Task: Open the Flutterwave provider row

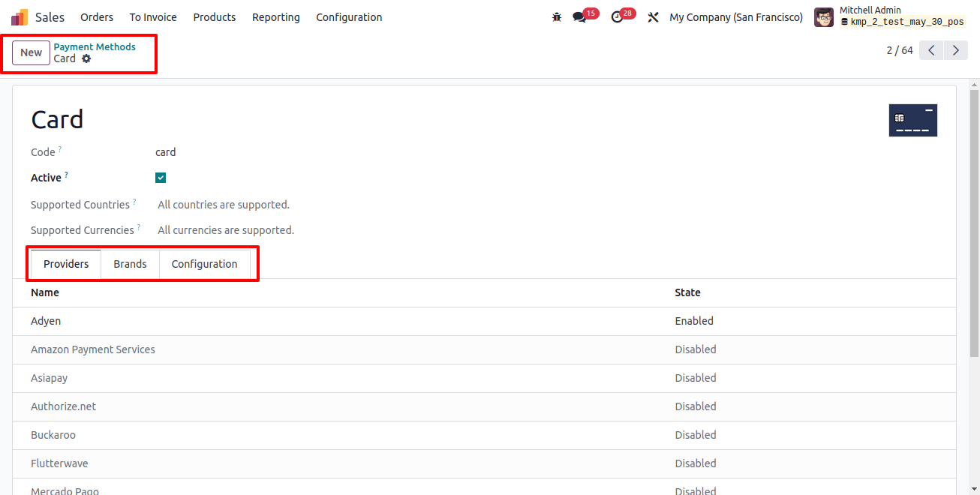Action: point(484,463)
